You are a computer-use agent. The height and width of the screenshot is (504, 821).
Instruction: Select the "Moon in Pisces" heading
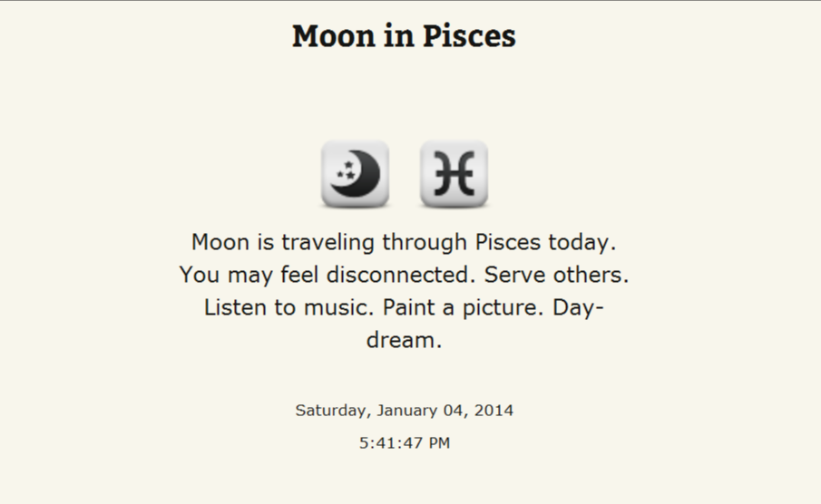[404, 36]
